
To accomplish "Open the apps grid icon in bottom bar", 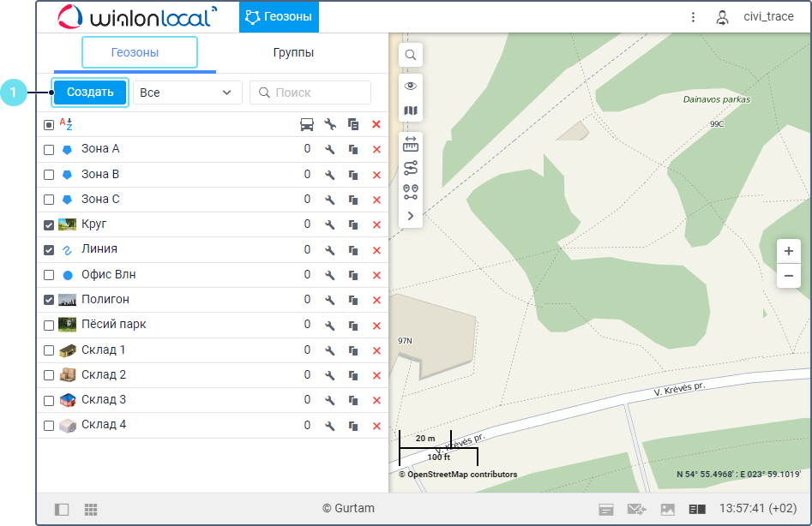I will coord(91,510).
